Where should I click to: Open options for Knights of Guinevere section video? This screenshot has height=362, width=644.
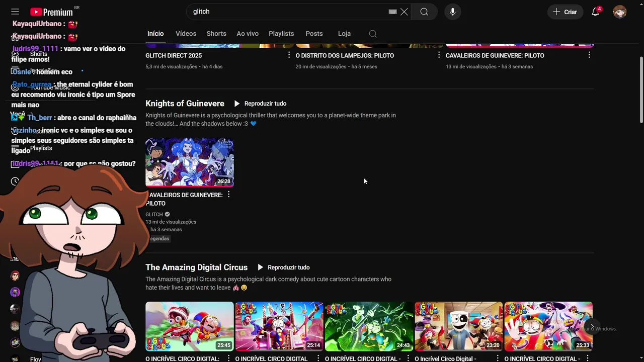click(228, 194)
